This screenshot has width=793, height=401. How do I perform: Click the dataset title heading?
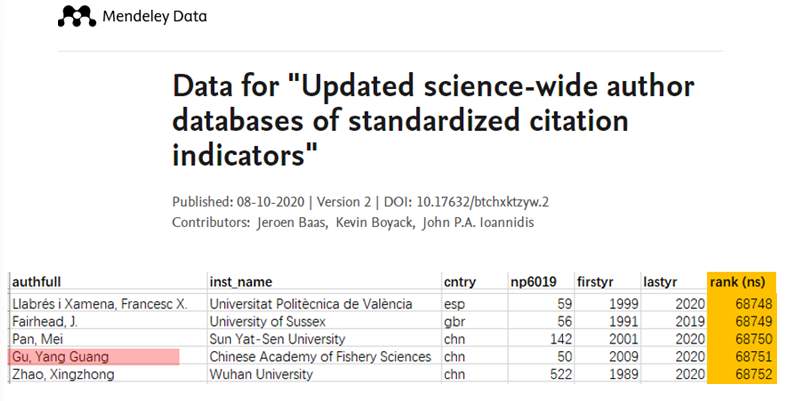tap(433, 120)
